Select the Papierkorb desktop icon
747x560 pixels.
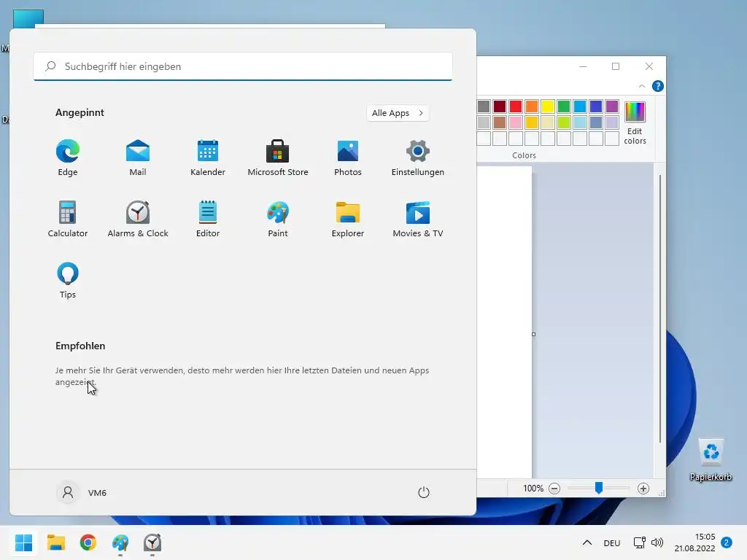coord(711,460)
